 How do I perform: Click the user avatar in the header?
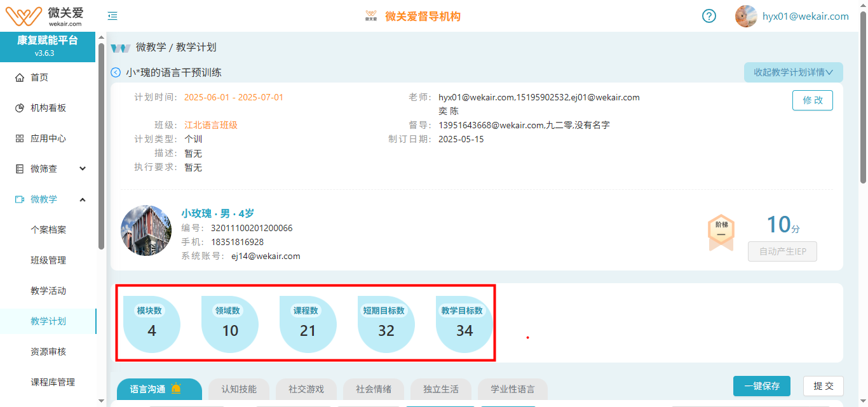pos(746,16)
